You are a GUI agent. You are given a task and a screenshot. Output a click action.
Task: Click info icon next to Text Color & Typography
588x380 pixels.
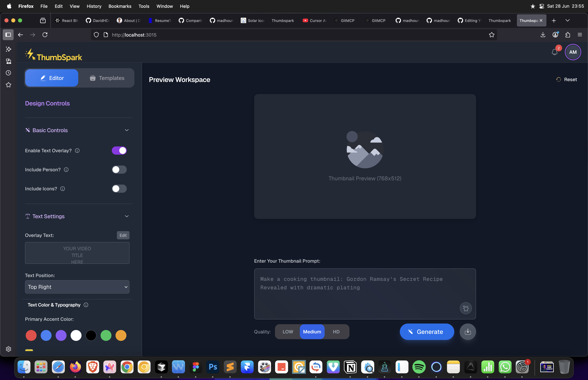[x=86, y=305]
